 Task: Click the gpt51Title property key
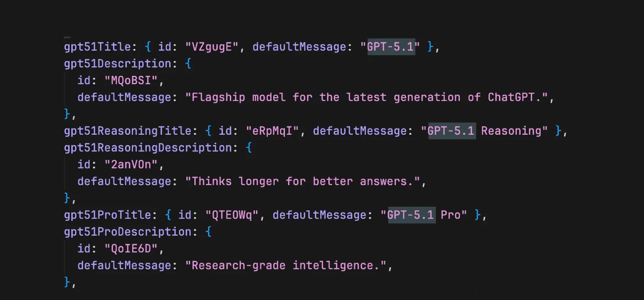coord(98,47)
